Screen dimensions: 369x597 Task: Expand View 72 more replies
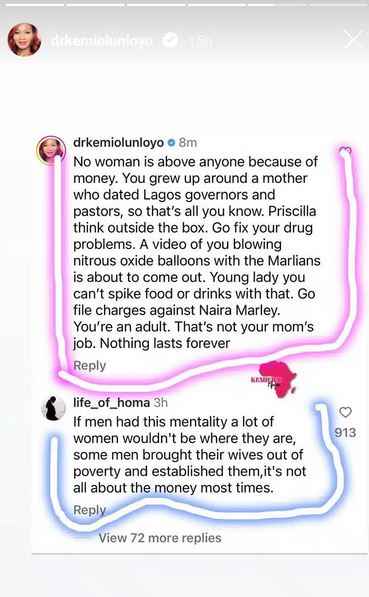pyautogui.click(x=160, y=538)
